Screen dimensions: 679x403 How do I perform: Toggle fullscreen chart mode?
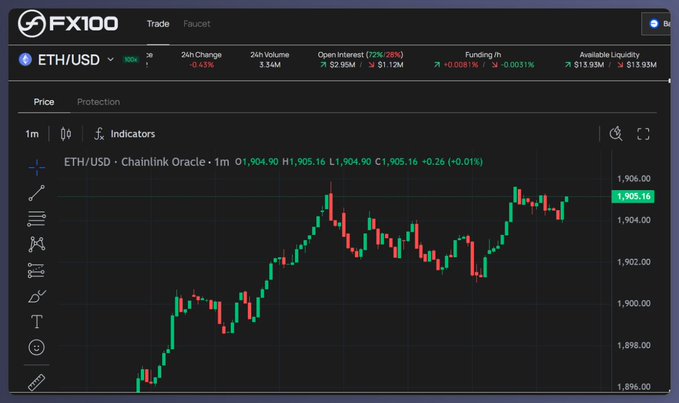(643, 134)
